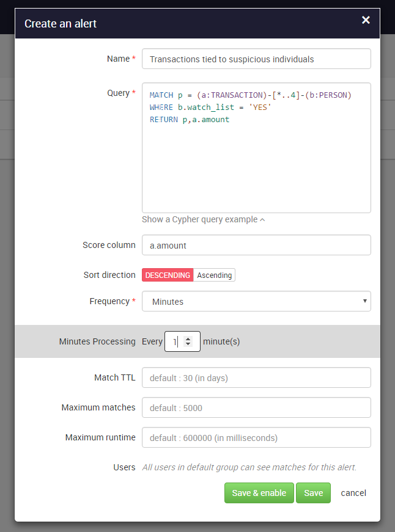Close the Create an alert dialog

366,20
